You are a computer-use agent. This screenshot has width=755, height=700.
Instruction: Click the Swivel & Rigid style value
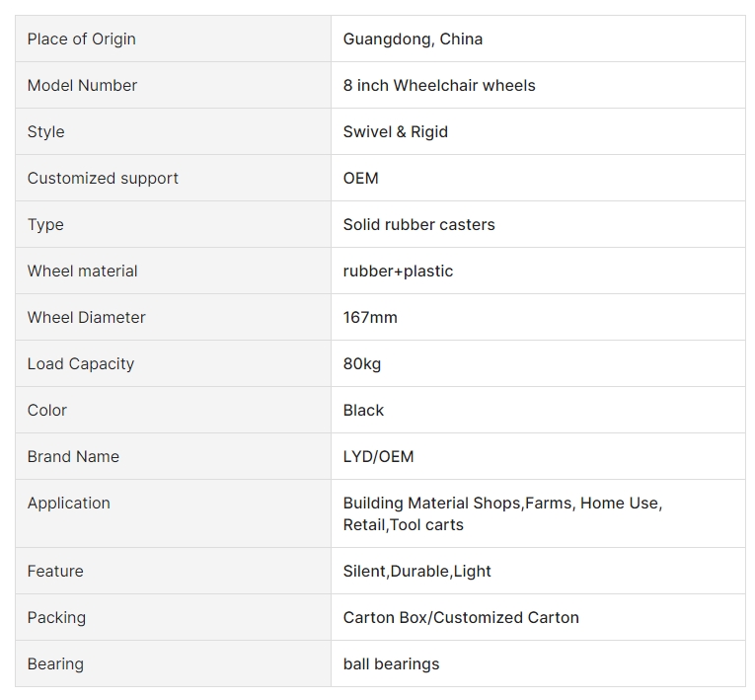tap(396, 131)
